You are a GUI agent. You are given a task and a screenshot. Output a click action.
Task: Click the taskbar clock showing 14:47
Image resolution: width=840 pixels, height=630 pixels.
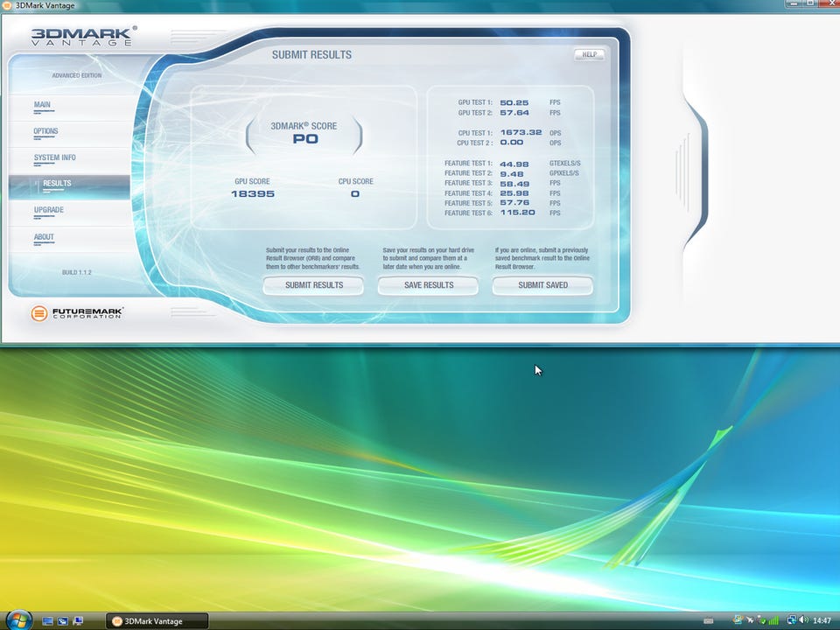click(822, 620)
